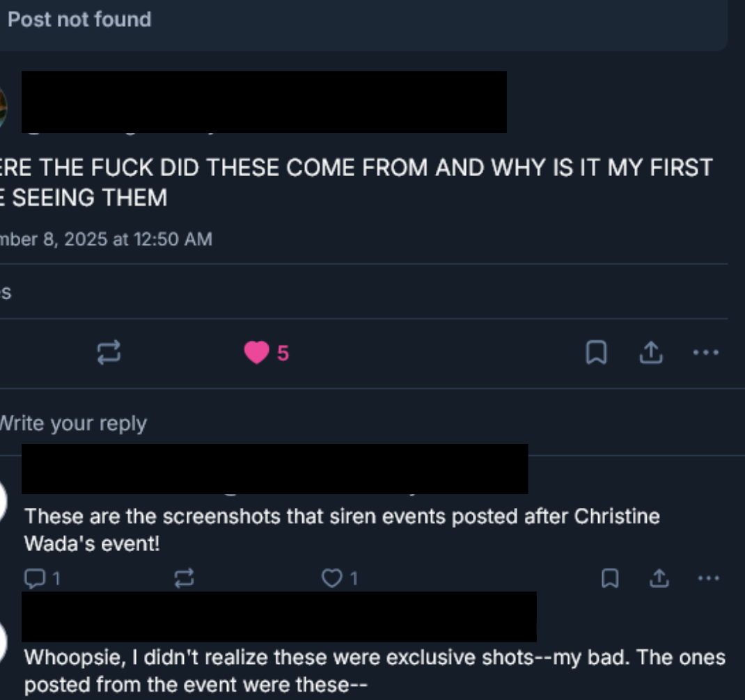745x700 pixels.
Task: Repost the siren events screenshots reply
Action: [185, 578]
